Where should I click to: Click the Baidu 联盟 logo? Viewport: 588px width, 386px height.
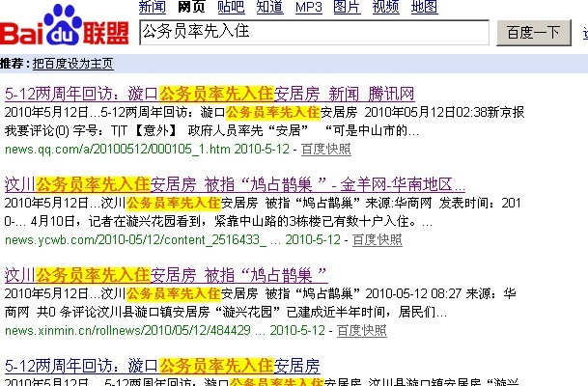(x=65, y=25)
